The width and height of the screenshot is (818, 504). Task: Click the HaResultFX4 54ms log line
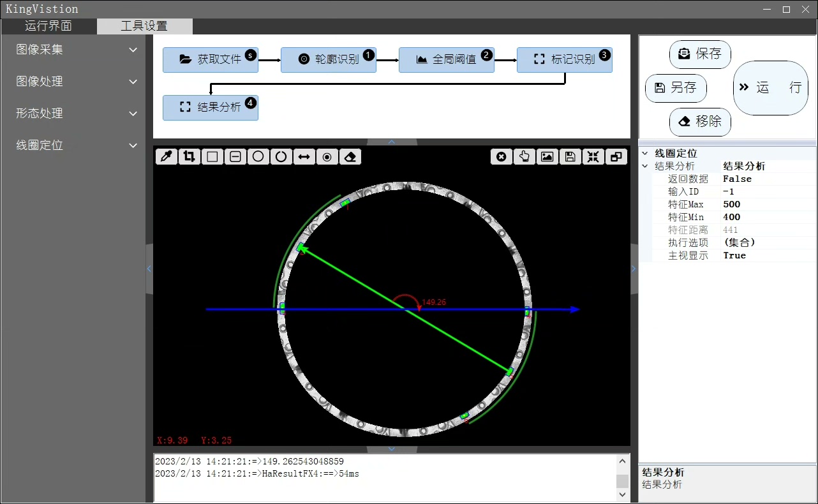pos(257,474)
